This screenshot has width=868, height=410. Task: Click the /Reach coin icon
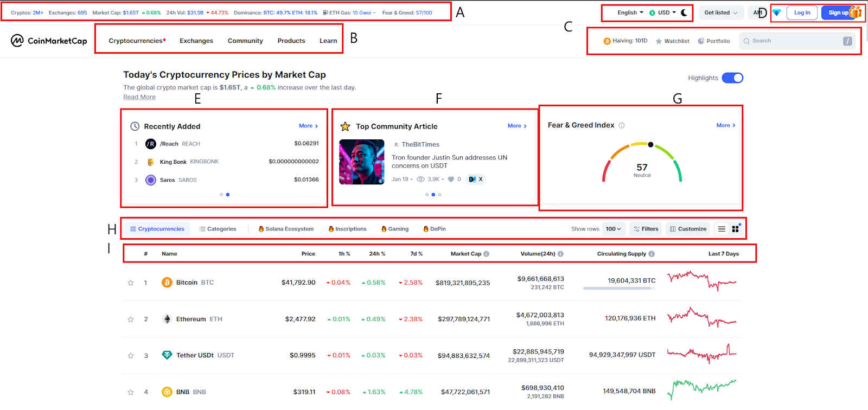point(151,144)
